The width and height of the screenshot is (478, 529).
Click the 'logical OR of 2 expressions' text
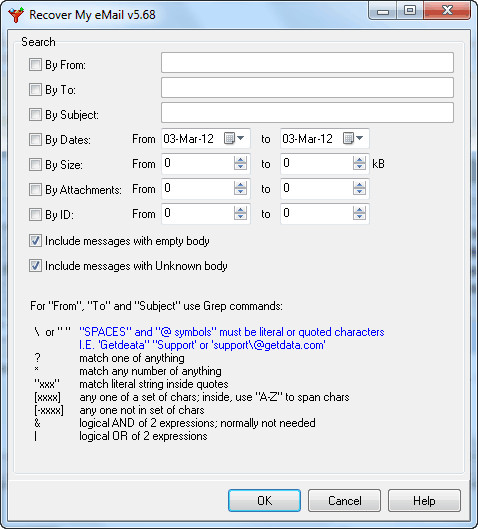(143, 436)
